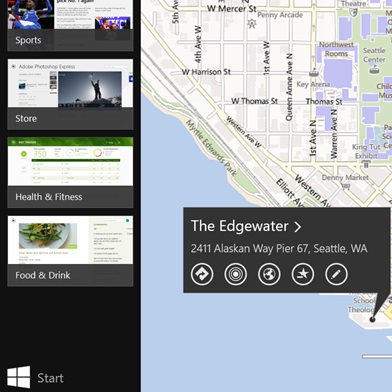Click the Windows Start logo icon
This screenshot has width=392, height=392.
click(x=19, y=377)
